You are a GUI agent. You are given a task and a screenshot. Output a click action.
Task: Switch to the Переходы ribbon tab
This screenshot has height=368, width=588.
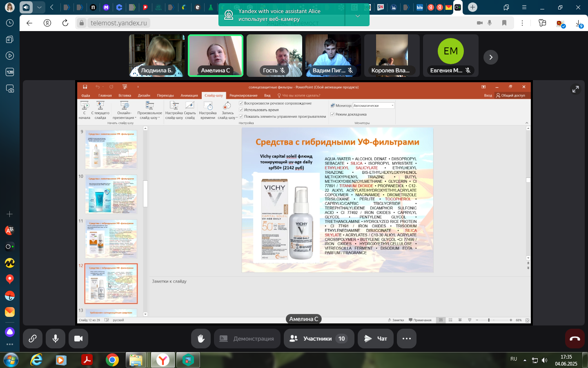(x=165, y=96)
